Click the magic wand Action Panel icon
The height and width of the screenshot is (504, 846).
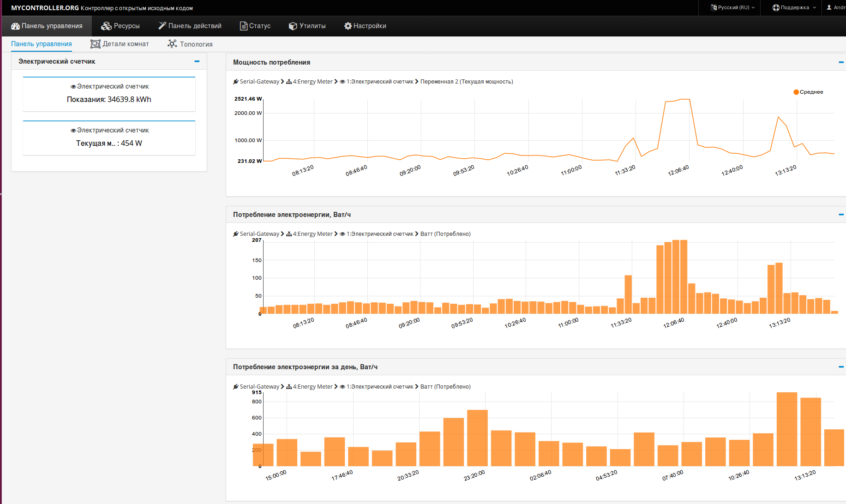[x=162, y=26]
